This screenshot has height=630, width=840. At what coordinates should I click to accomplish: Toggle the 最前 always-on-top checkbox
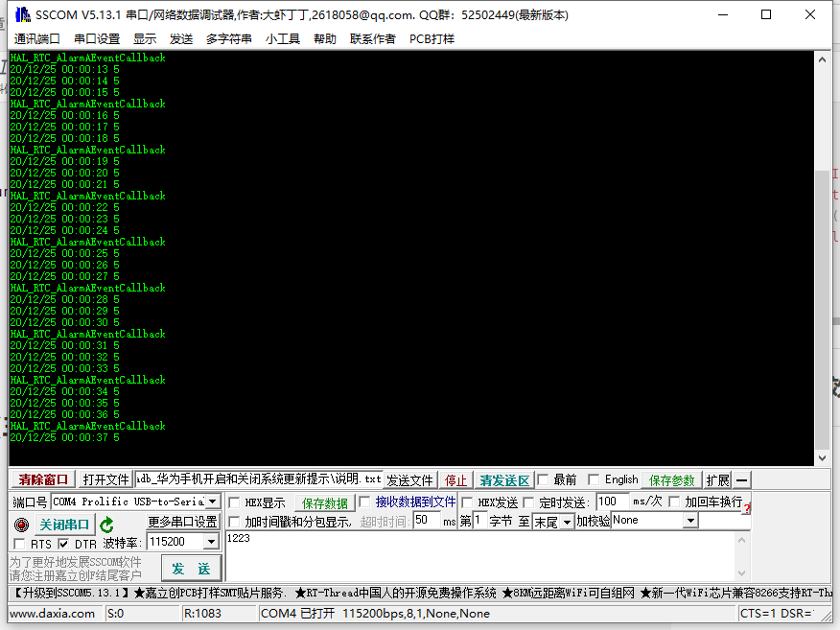click(543, 479)
